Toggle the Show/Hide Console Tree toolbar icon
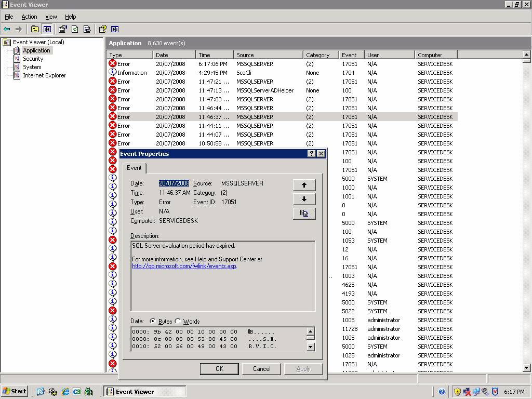This screenshot has width=532, height=399. (x=47, y=29)
